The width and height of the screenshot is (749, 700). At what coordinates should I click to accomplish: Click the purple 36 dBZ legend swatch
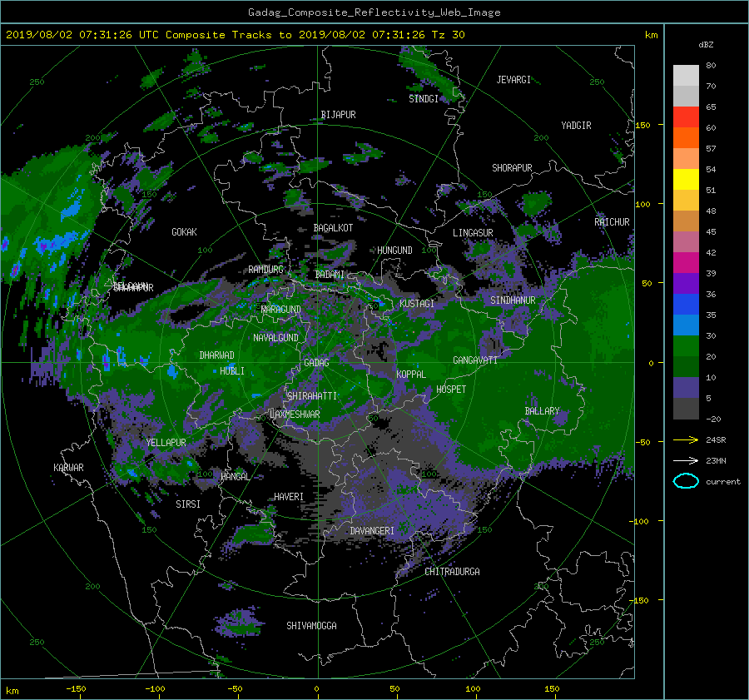(x=686, y=283)
